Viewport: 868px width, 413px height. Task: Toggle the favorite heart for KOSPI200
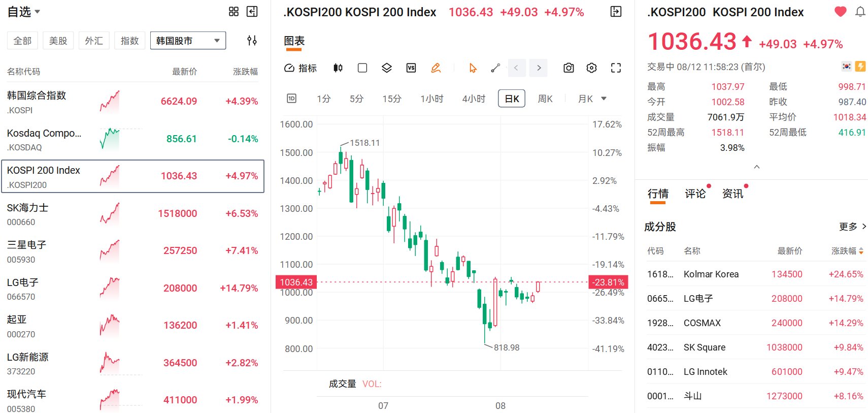pyautogui.click(x=841, y=11)
